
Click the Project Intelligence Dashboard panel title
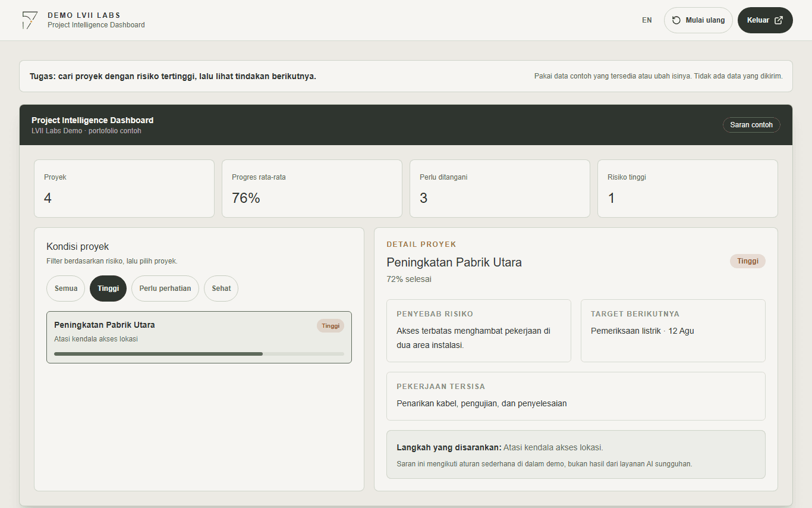click(92, 120)
